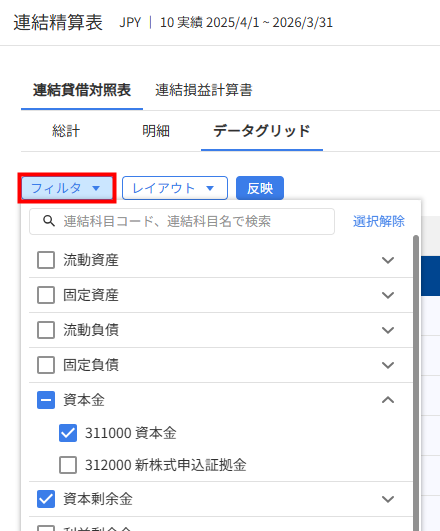Uncheck 311000 資本金
Viewport: 440px width, 531px height.
[x=68, y=433]
